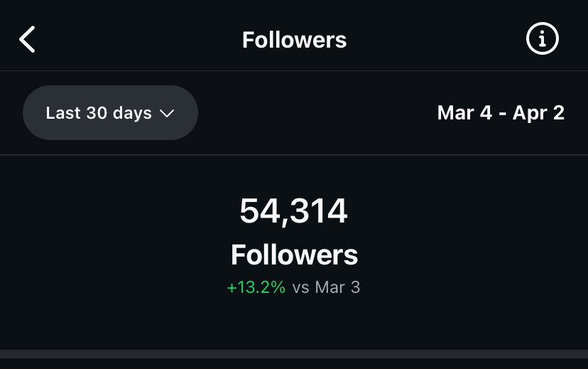Click the Last 30 days text label
Viewport: 588px width, 369px height.
tap(99, 113)
